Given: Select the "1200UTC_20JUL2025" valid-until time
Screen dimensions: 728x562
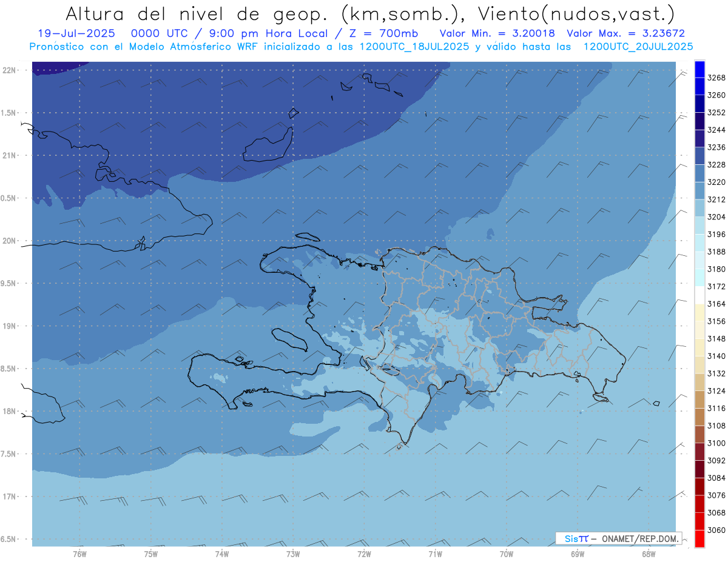Looking at the screenshot, I should [638, 47].
